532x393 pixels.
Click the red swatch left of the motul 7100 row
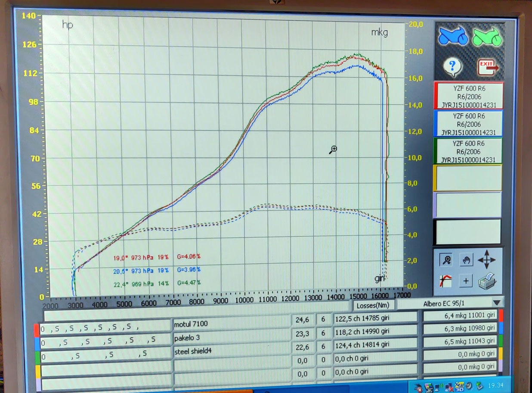[x=37, y=330]
